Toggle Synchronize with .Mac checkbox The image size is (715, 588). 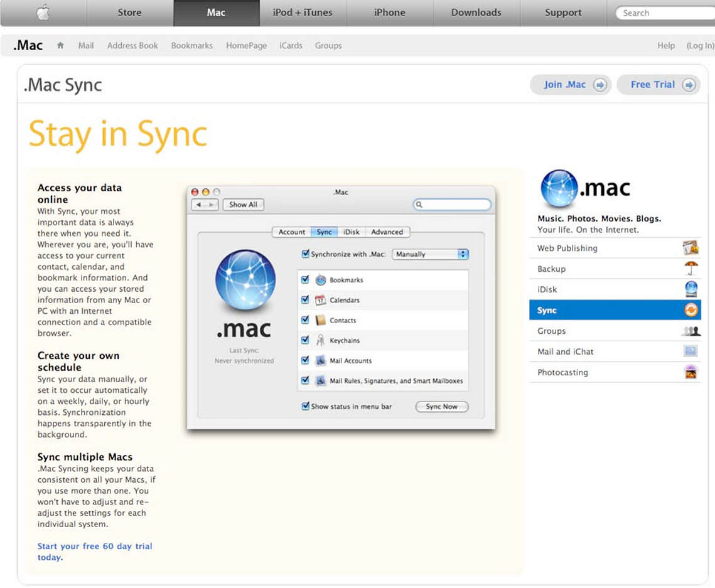coord(306,254)
